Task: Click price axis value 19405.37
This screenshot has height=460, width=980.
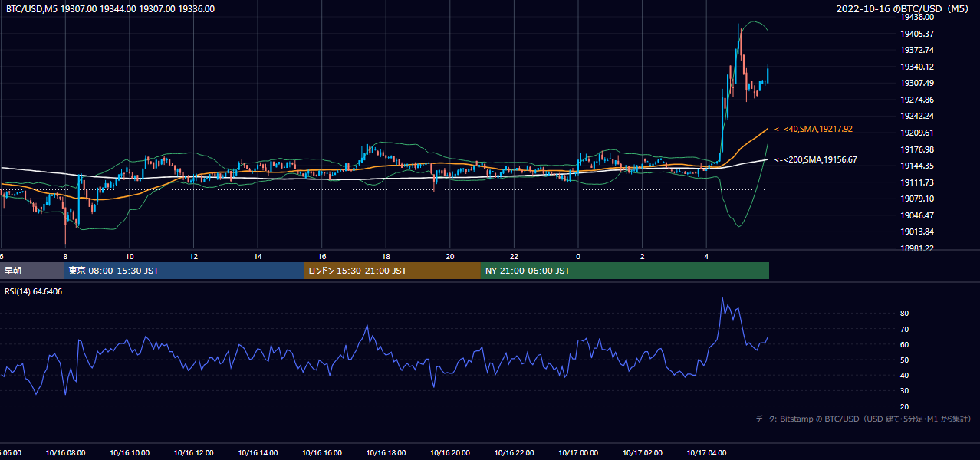Action: (916, 34)
